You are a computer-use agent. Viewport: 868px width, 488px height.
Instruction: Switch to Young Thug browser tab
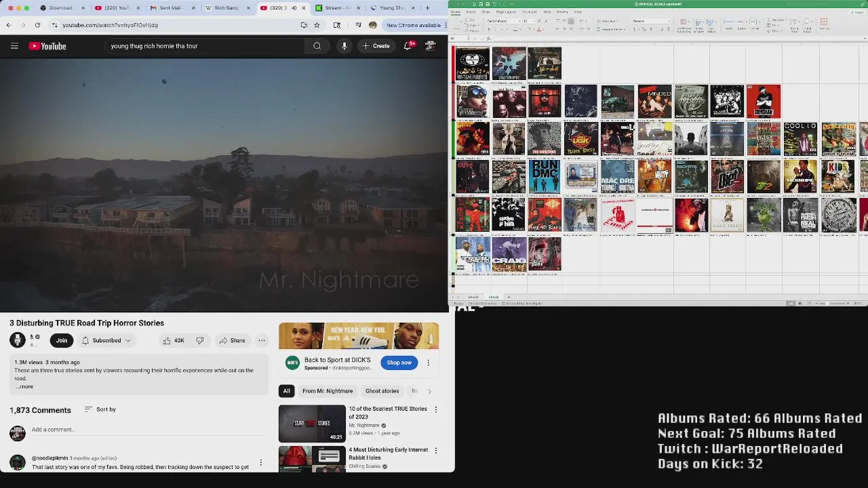point(392,8)
